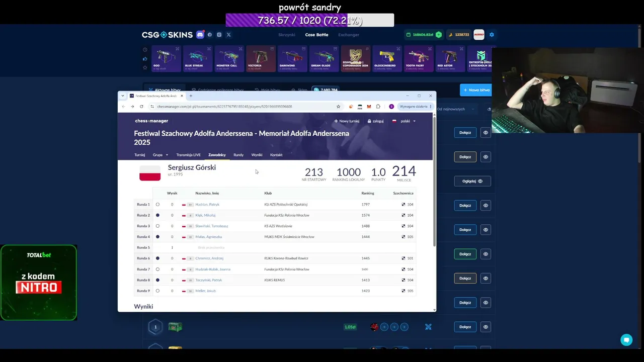Click the Nowa bitwa button
The width and height of the screenshot is (644, 362).
click(x=476, y=90)
